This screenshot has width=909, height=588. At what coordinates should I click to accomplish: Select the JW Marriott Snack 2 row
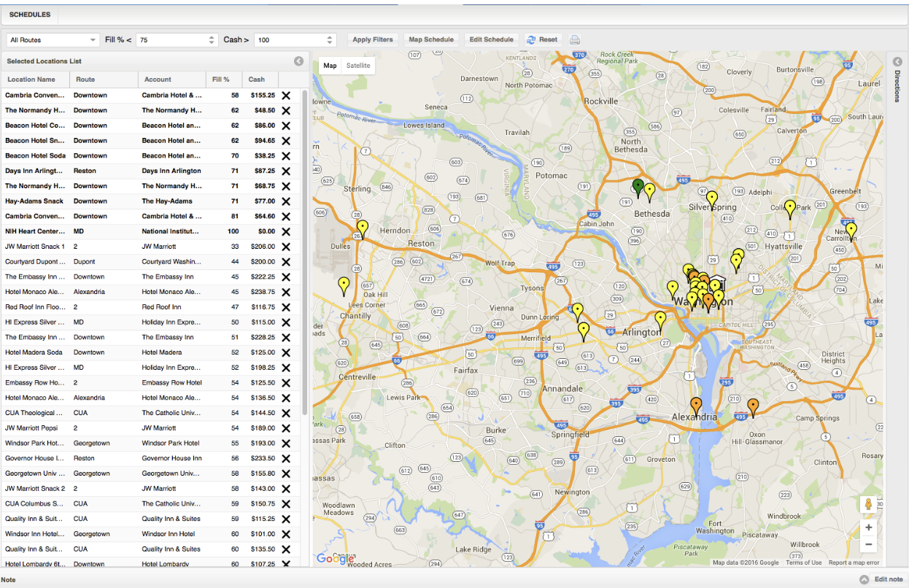point(150,488)
